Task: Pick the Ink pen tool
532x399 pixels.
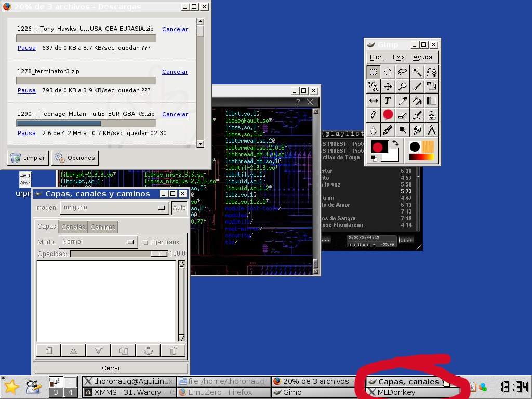Action: (388, 130)
